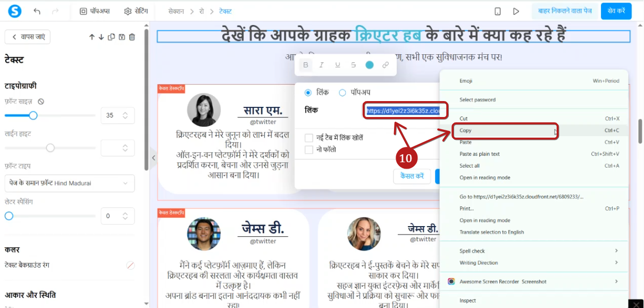Toggle bold in the text toolbar
644x308 pixels.
coord(305,65)
